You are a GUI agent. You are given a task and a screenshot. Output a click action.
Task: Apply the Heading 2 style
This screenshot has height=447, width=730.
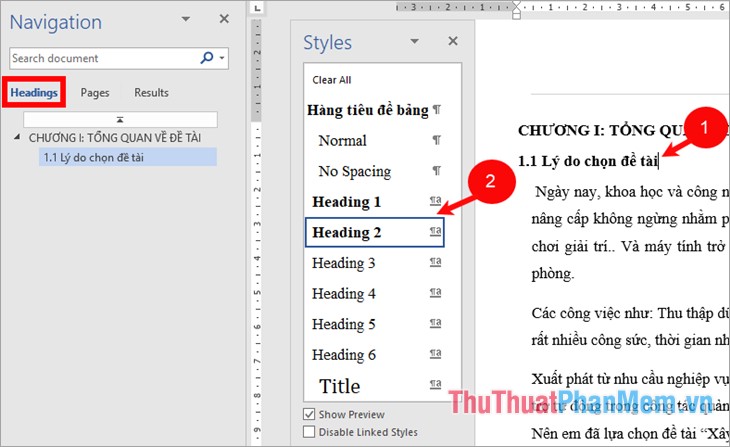pyautogui.click(x=375, y=232)
